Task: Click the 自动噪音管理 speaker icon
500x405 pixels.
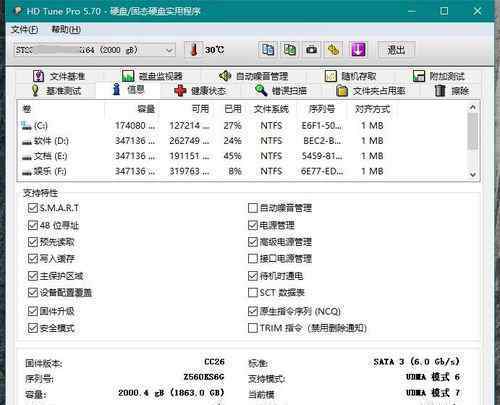Action: point(225,76)
